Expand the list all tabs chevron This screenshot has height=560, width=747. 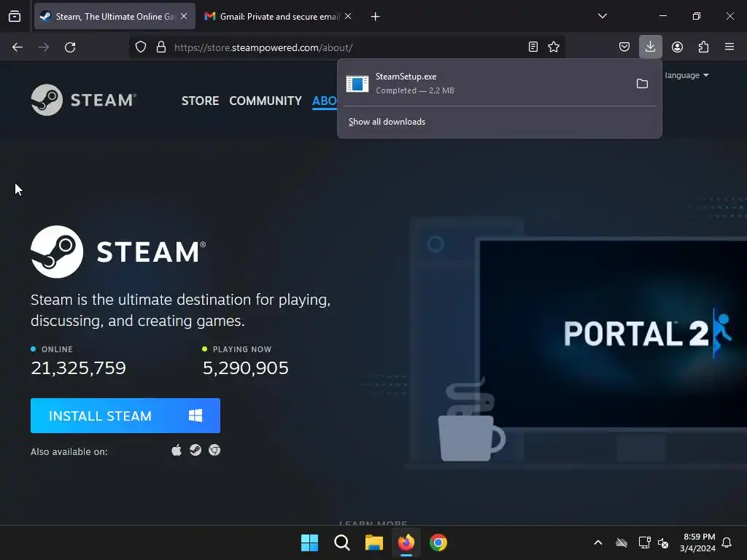coord(602,16)
